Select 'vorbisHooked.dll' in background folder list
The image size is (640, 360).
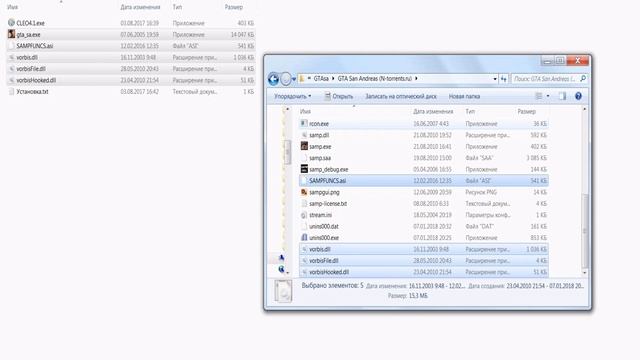[131, 80]
